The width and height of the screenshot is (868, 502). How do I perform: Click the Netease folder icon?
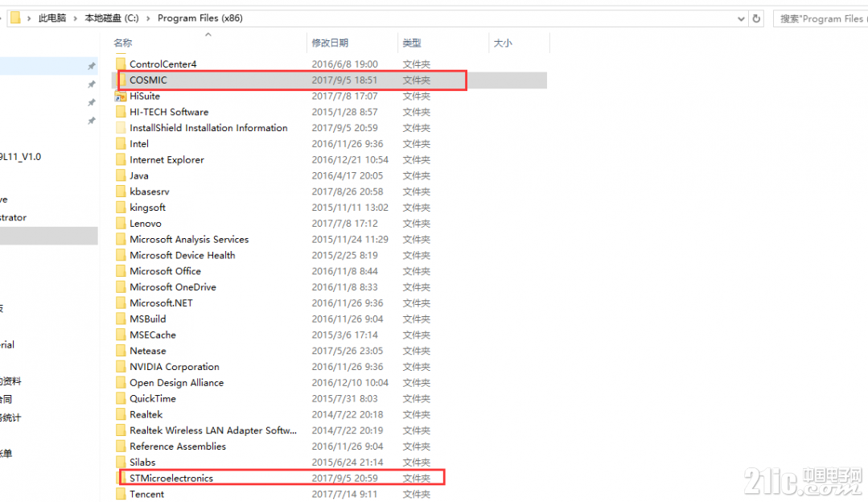[121, 351]
